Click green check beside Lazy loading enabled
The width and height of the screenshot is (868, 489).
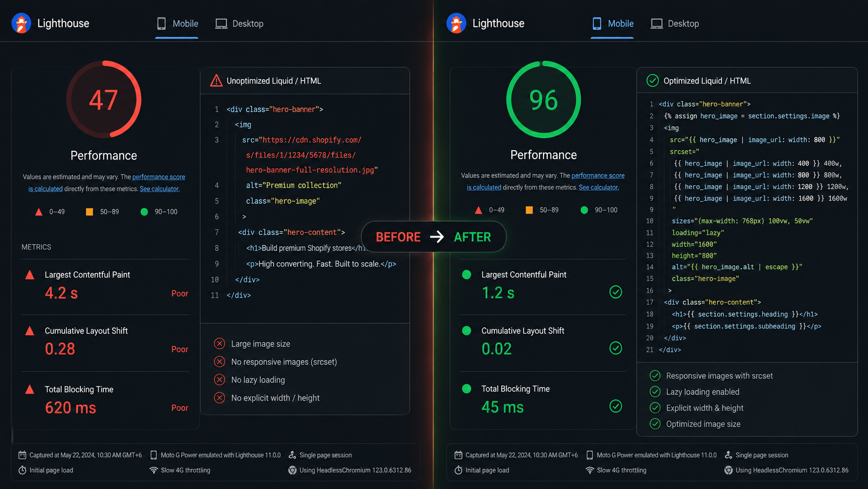(x=655, y=392)
